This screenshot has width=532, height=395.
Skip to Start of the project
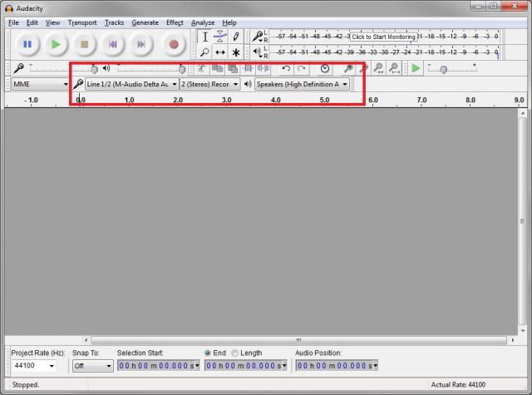[x=113, y=44]
